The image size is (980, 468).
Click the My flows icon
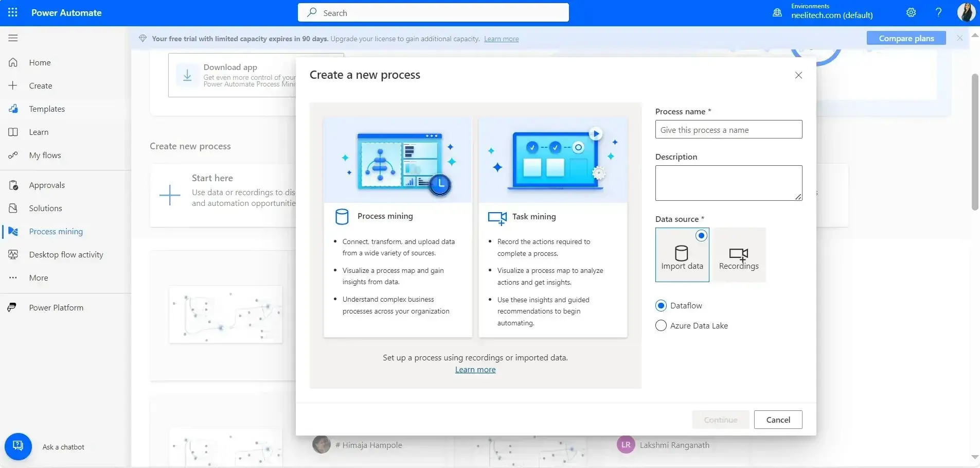click(x=13, y=155)
